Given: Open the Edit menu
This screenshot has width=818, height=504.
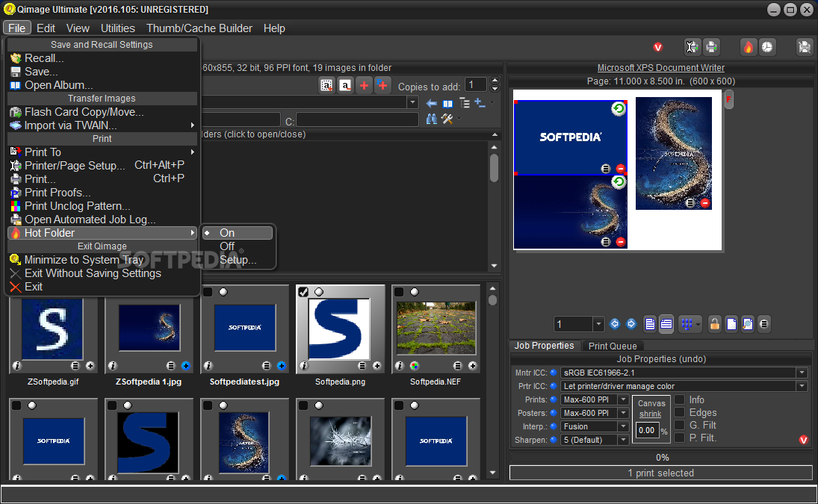Looking at the screenshot, I should pyautogui.click(x=46, y=28).
